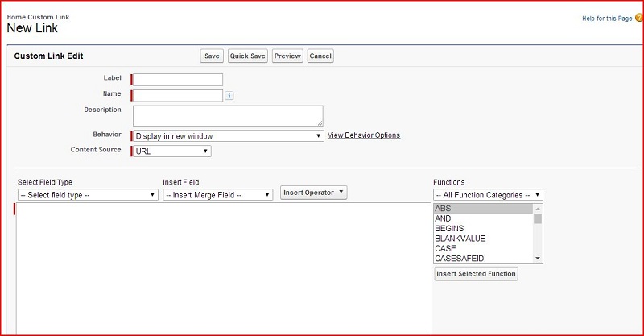This screenshot has width=644, height=336.
Task: Select BEGINS in the functions list
Action: click(x=483, y=228)
